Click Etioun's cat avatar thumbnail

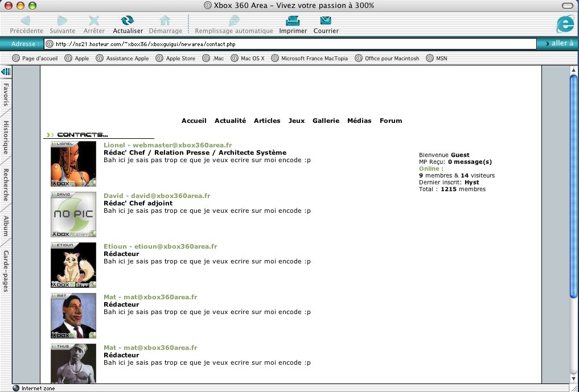pyautogui.click(x=73, y=265)
